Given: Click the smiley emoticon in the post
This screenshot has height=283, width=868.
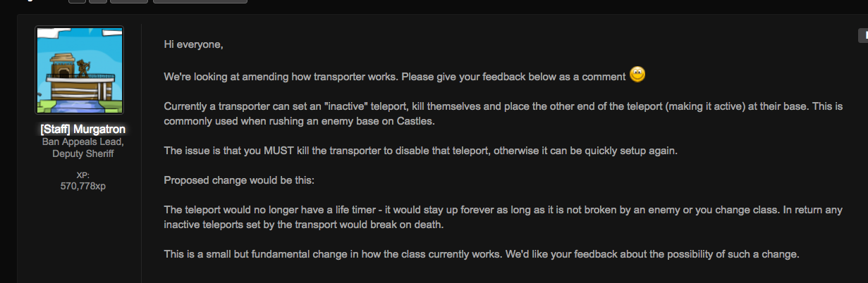Looking at the screenshot, I should [x=637, y=74].
